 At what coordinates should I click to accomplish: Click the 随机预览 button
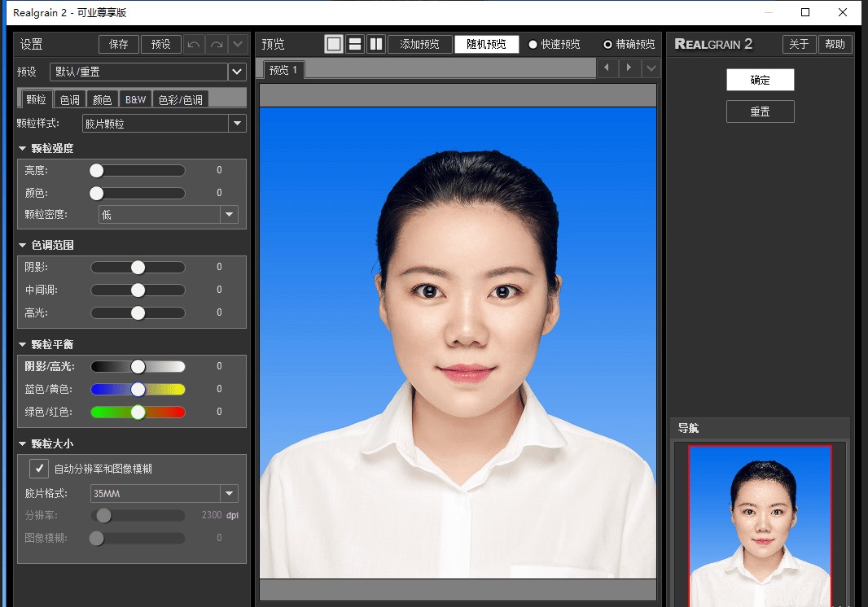(x=486, y=44)
